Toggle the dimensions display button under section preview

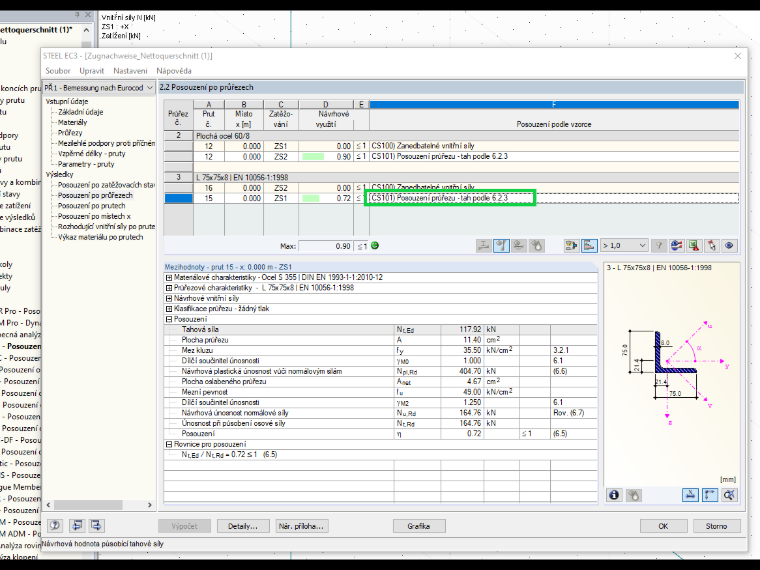coord(690,495)
